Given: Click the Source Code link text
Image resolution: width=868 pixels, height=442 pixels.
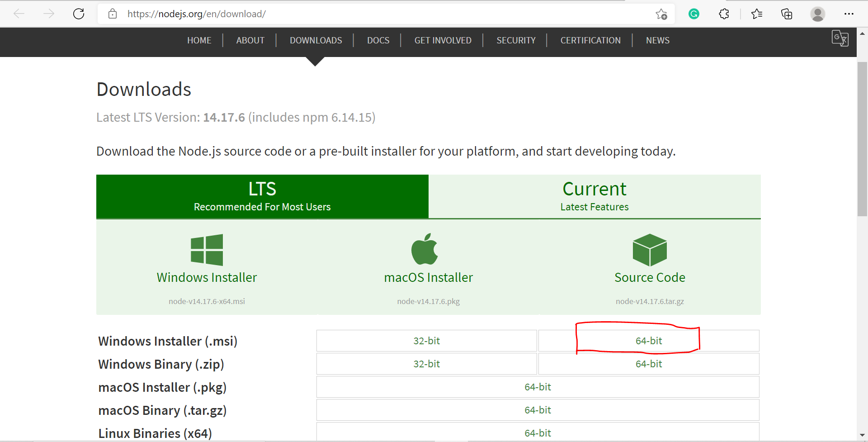Looking at the screenshot, I should pos(650,277).
